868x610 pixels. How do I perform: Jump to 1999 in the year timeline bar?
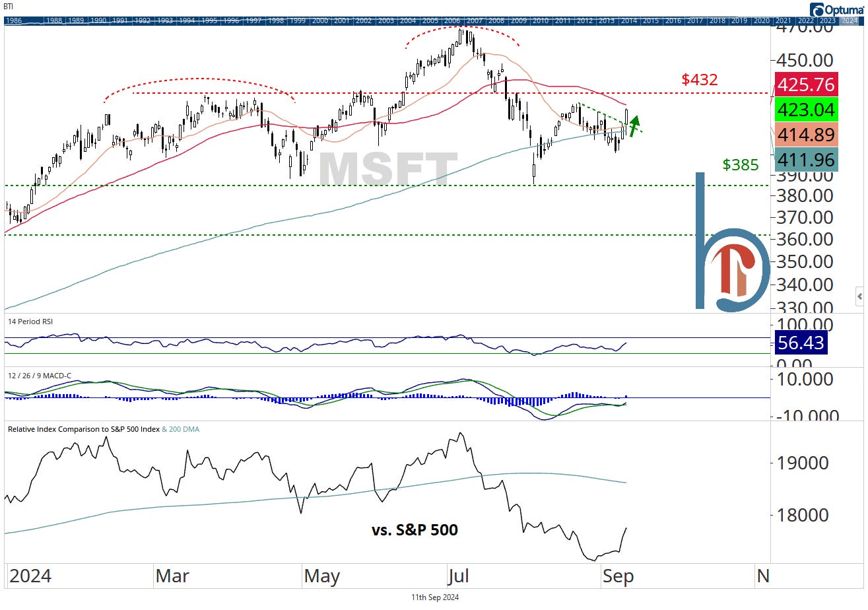[298, 20]
